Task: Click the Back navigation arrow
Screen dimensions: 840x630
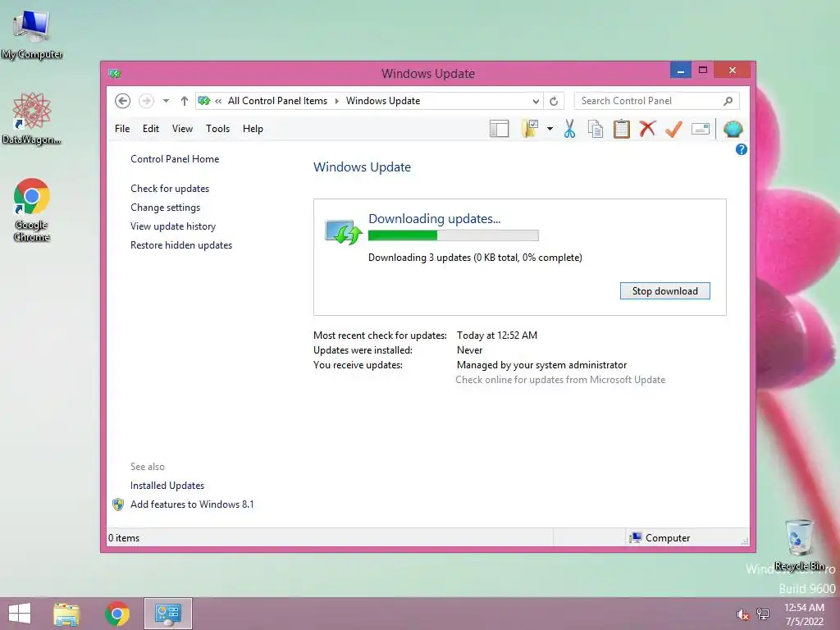Action: (x=123, y=101)
